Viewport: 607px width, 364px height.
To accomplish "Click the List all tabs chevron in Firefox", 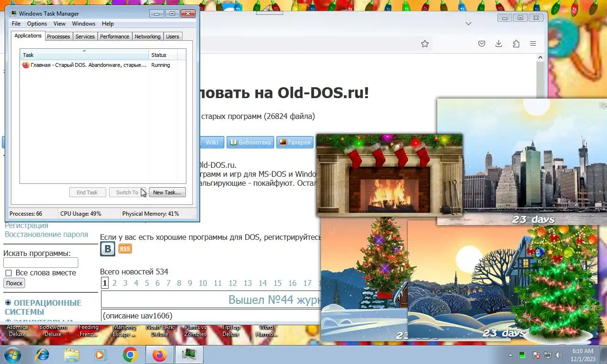I will (468, 24).
